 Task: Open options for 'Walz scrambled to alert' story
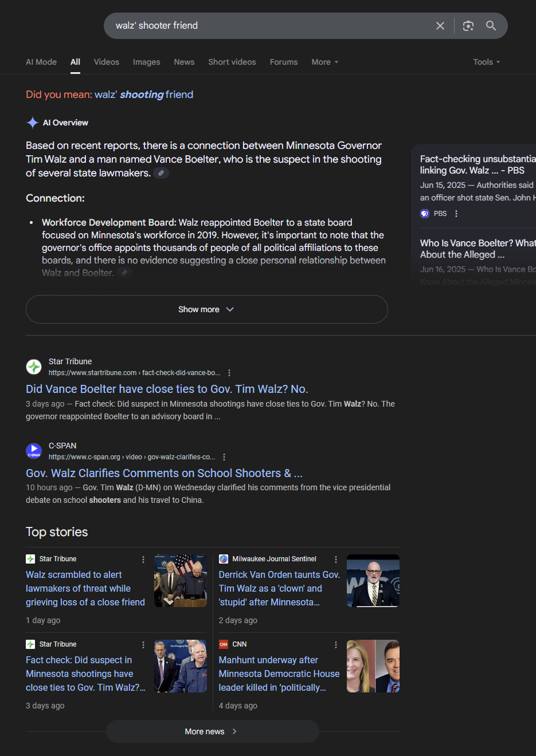(x=143, y=560)
